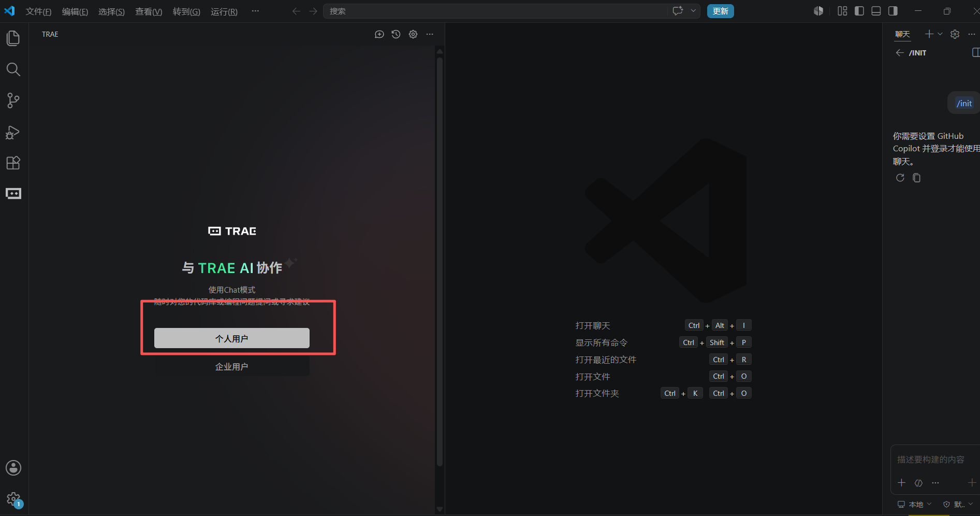This screenshot has width=980, height=516.
Task: Click the 个人用户 login button
Action: [232, 338]
